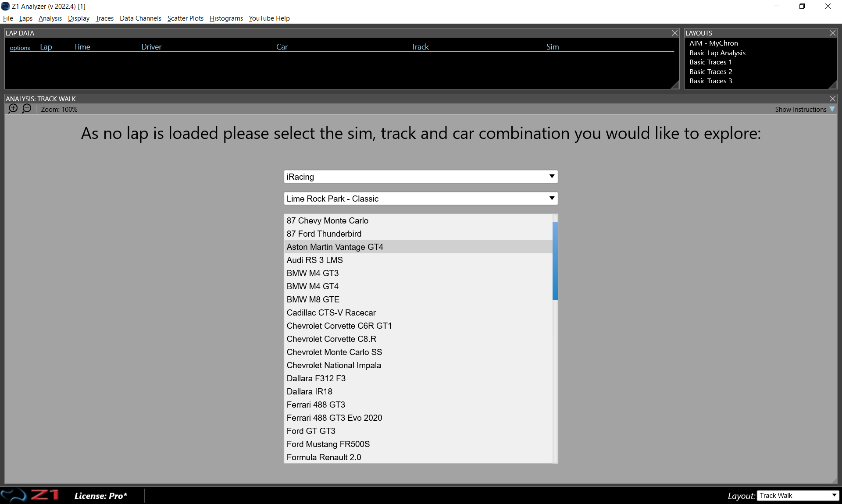Sort by Lap column header
Viewport: 842px width, 504px height.
[x=46, y=47]
